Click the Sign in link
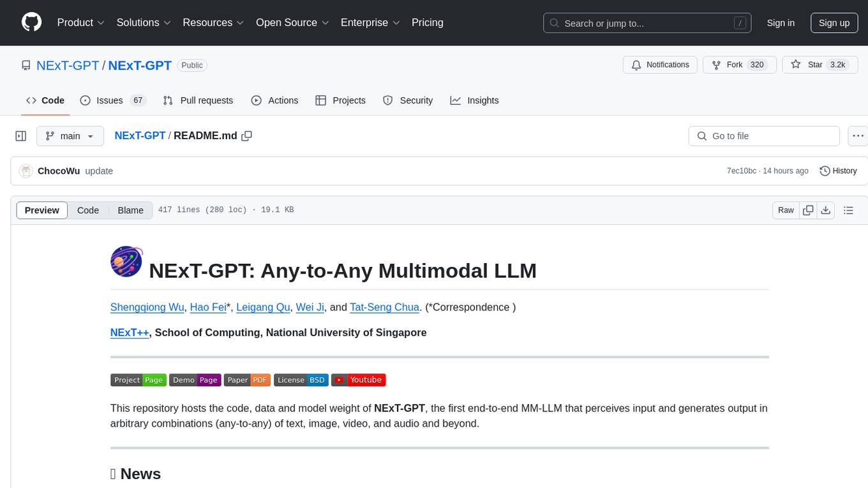This screenshot has width=868, height=488. (x=781, y=23)
